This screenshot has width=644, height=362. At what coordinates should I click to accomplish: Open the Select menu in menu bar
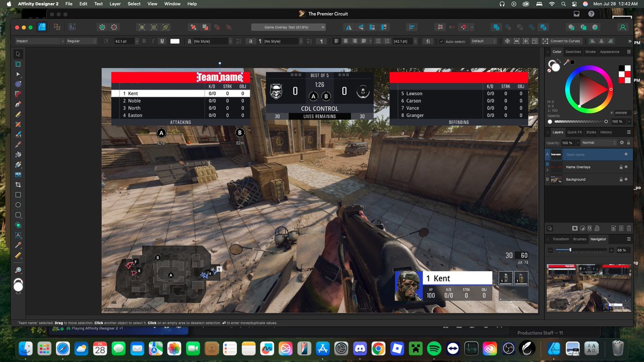[134, 4]
